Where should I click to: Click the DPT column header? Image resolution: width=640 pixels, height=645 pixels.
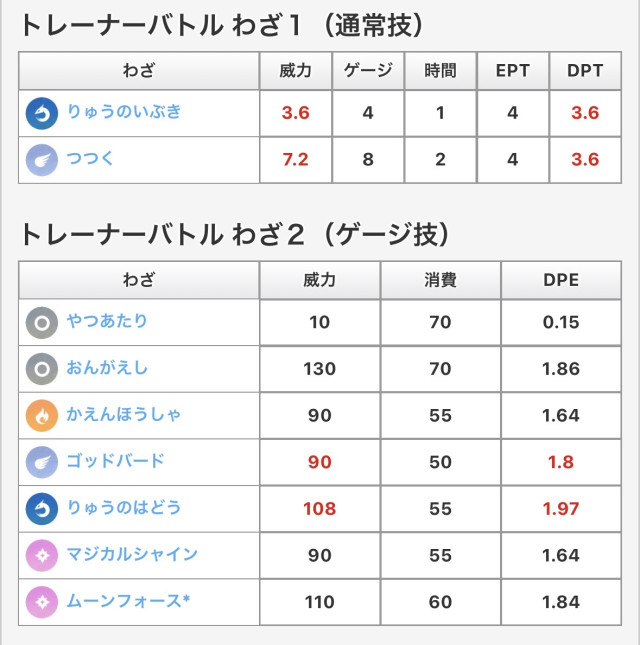[584, 71]
